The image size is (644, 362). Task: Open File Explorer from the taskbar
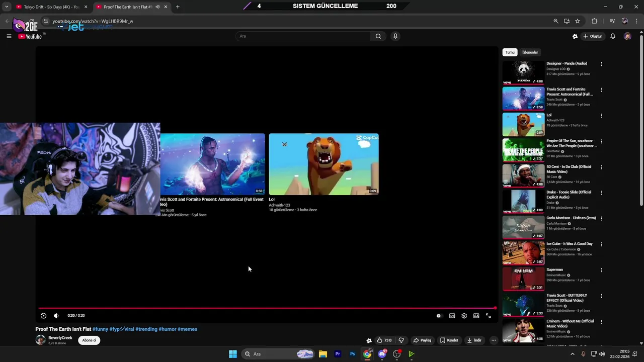pos(323,354)
